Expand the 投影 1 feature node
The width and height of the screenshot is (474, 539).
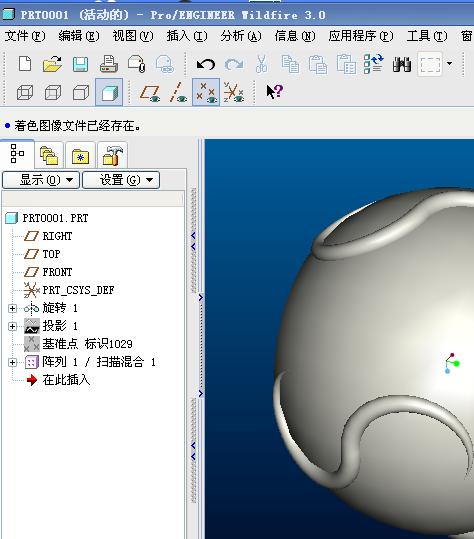12,326
